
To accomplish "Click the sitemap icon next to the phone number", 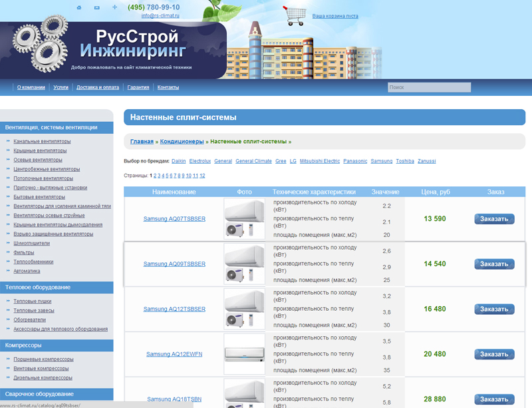I will click(114, 7).
